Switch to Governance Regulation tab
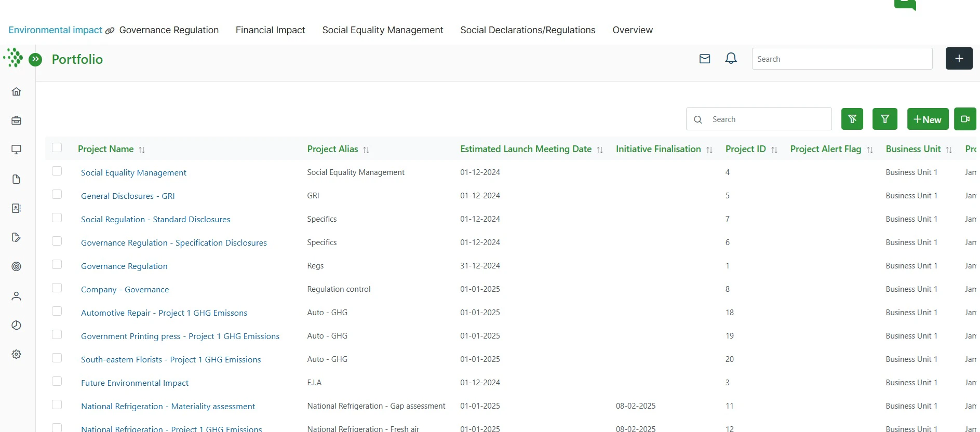This screenshot has height=432, width=980. click(169, 30)
